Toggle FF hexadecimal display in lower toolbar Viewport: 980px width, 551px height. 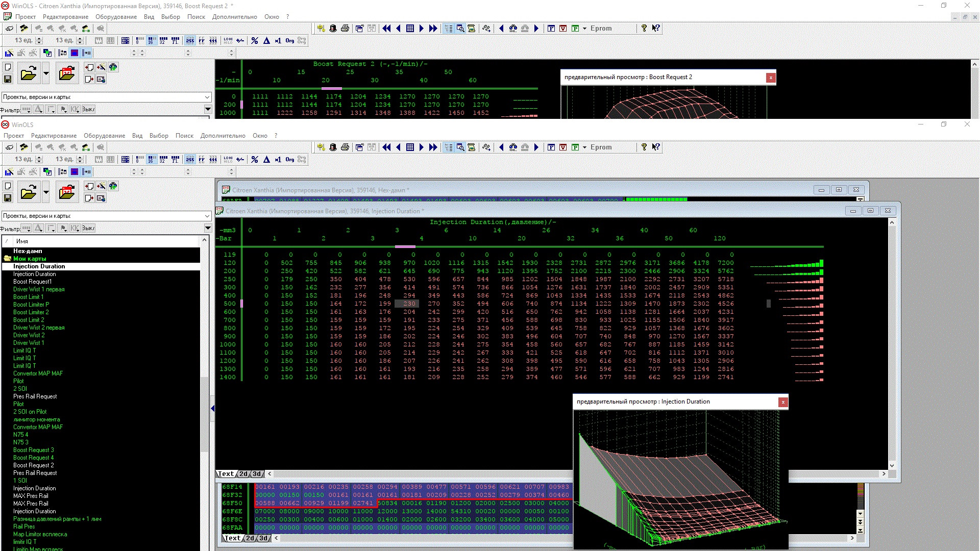pyautogui.click(x=202, y=159)
